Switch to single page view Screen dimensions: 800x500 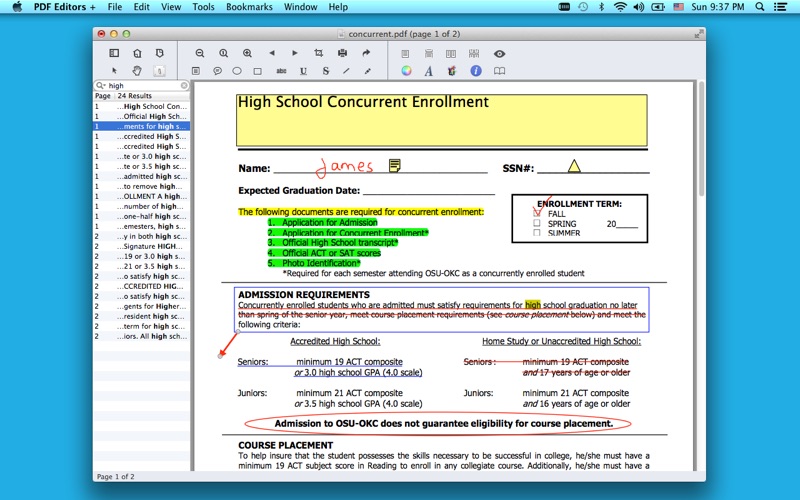405,54
